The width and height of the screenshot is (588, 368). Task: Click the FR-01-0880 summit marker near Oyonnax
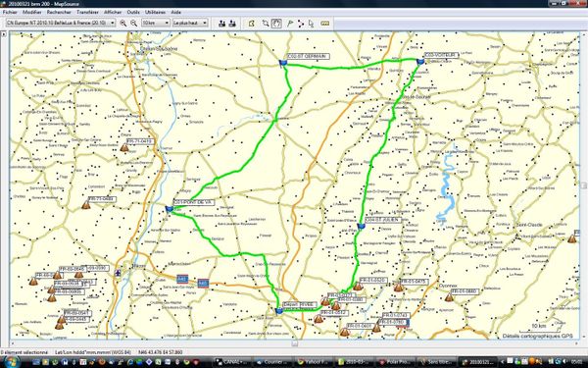(x=449, y=297)
